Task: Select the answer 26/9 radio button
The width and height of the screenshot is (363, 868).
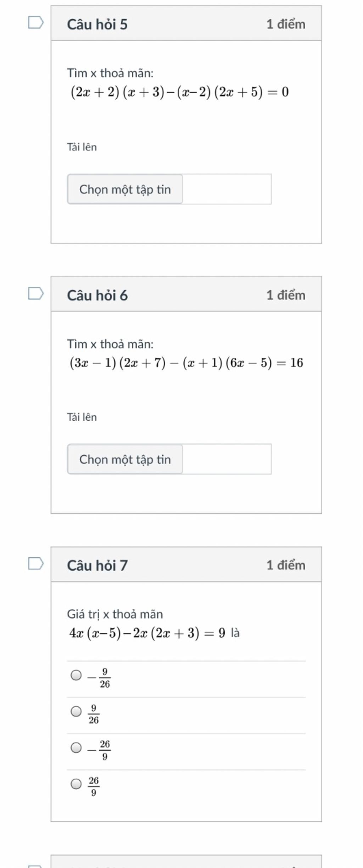Action: point(76,784)
